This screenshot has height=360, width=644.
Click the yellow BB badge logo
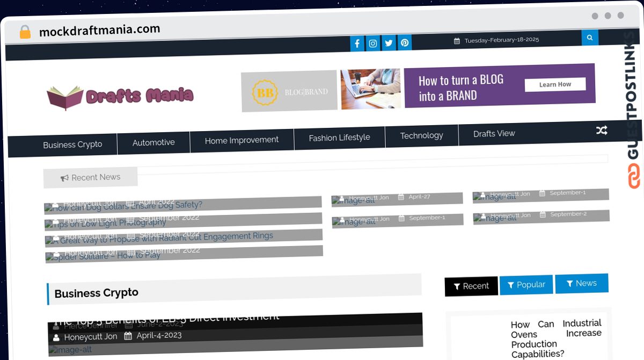pos(265,92)
